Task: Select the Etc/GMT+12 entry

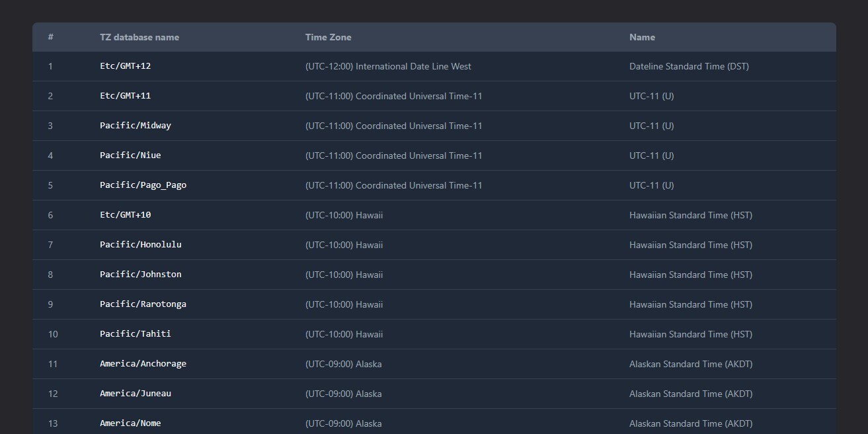Action: point(126,66)
